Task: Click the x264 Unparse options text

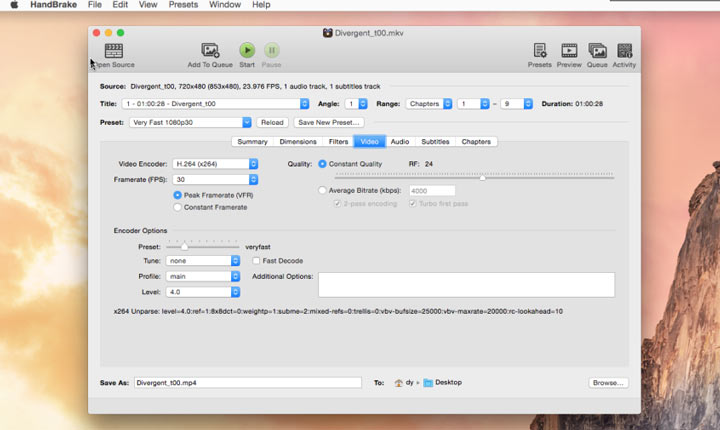Action: coord(338,311)
